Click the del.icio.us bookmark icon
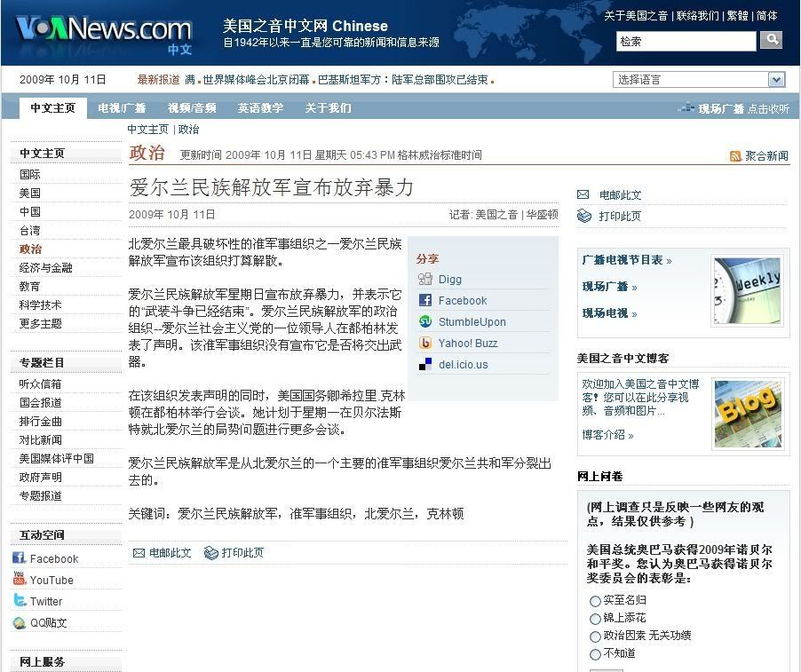Image resolution: width=801 pixels, height=672 pixels. 425,364
